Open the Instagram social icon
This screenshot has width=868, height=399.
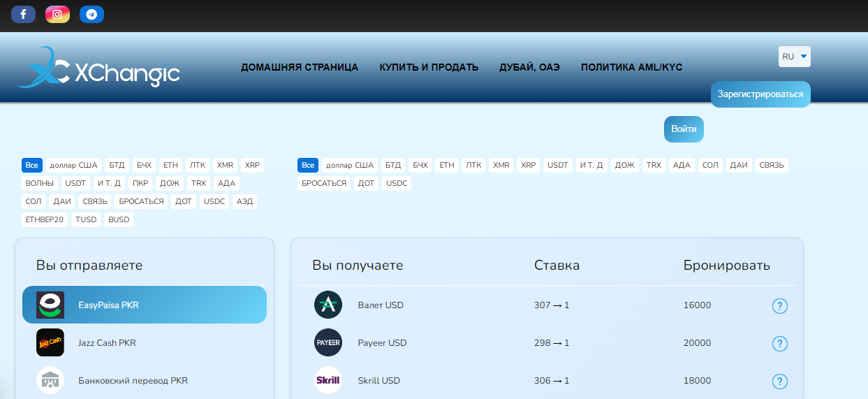[57, 14]
